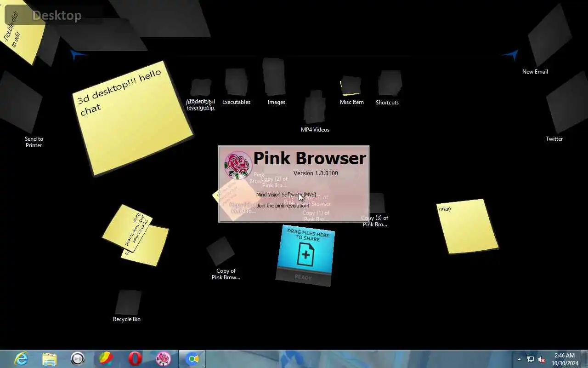Open File Explorer from the taskbar
Viewport: 588px width, 368px height.
pyautogui.click(x=50, y=359)
